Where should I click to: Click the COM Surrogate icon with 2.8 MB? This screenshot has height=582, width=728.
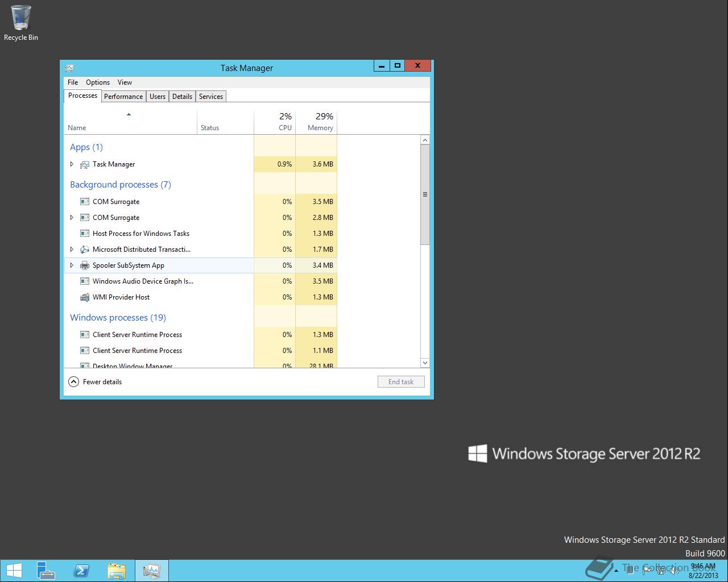[85, 218]
